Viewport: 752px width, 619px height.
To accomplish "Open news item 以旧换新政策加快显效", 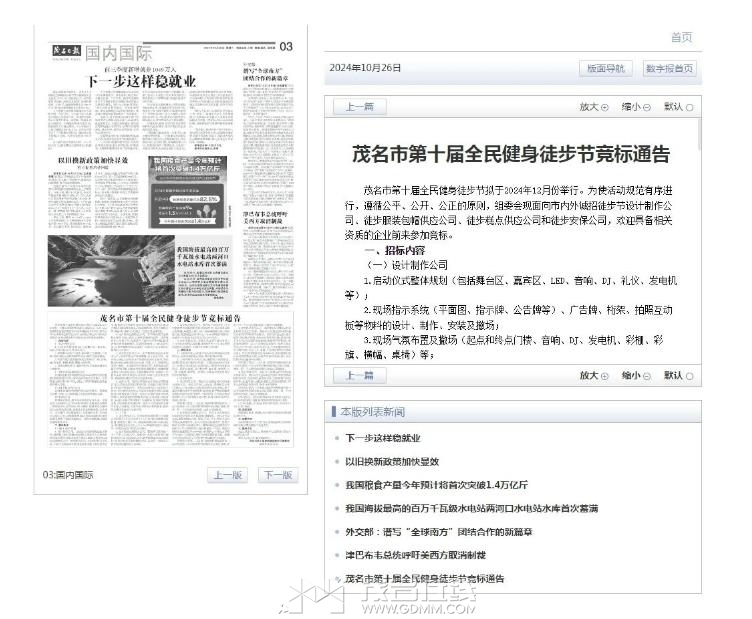I will click(x=392, y=462).
